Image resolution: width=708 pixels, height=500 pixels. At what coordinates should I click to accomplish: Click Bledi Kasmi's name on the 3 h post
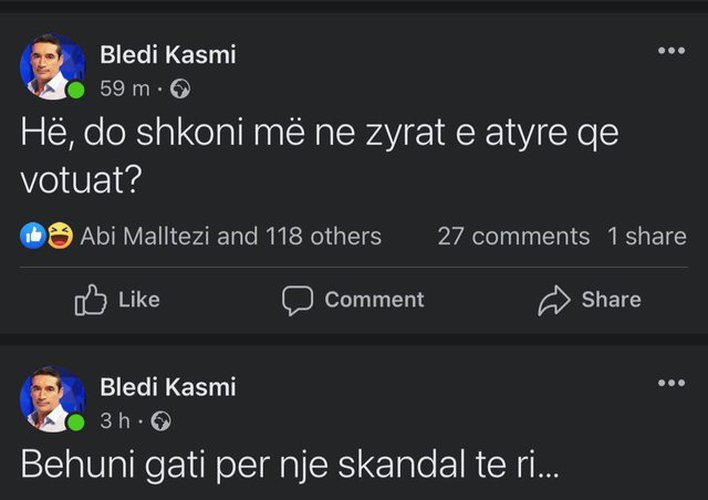coord(168,387)
